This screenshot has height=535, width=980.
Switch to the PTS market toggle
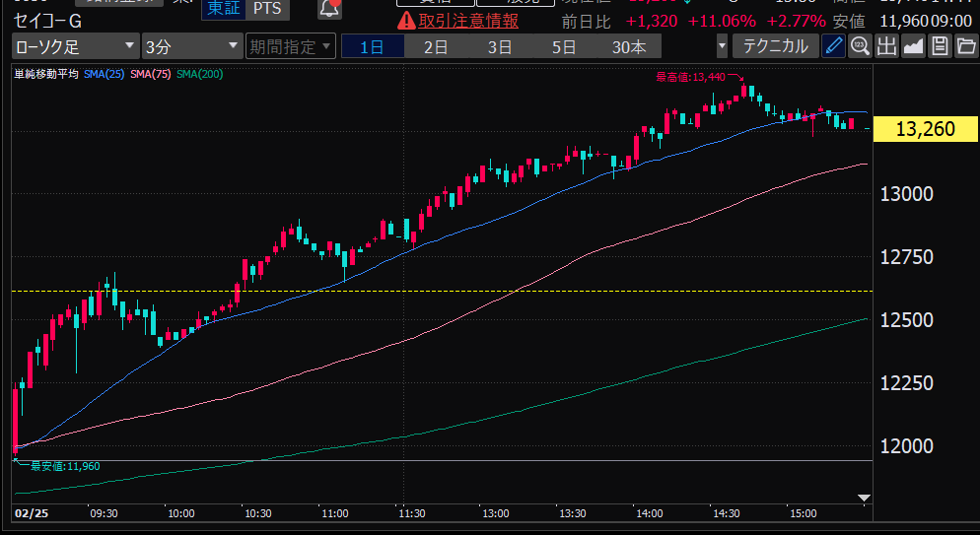pyautogui.click(x=265, y=9)
